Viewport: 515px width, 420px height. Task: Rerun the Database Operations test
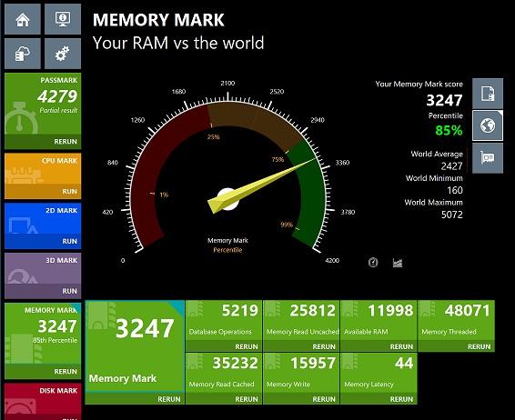tap(247, 346)
